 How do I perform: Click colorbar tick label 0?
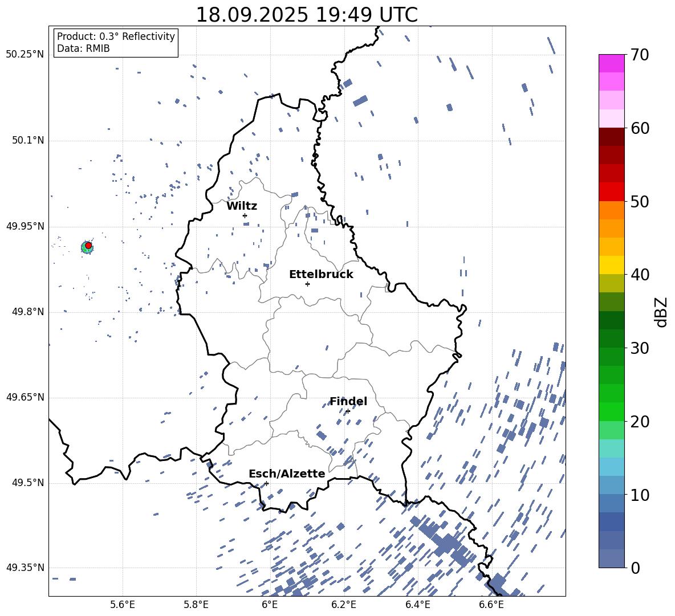635,568
